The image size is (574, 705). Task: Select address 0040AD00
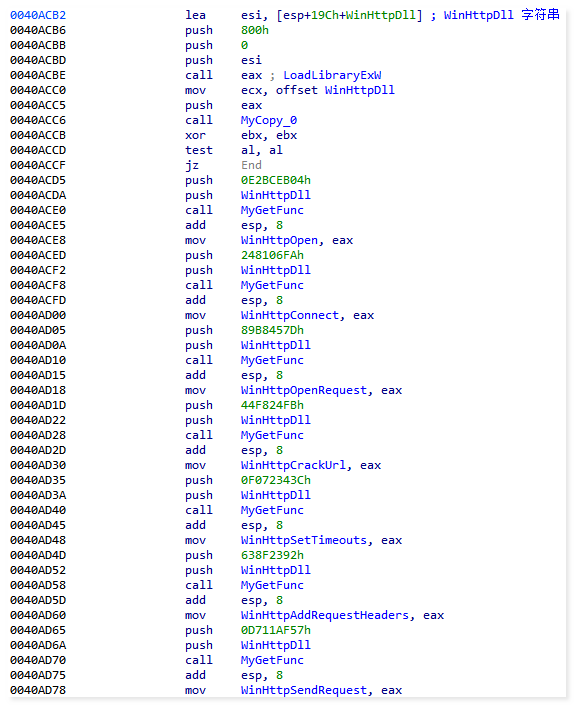point(38,315)
